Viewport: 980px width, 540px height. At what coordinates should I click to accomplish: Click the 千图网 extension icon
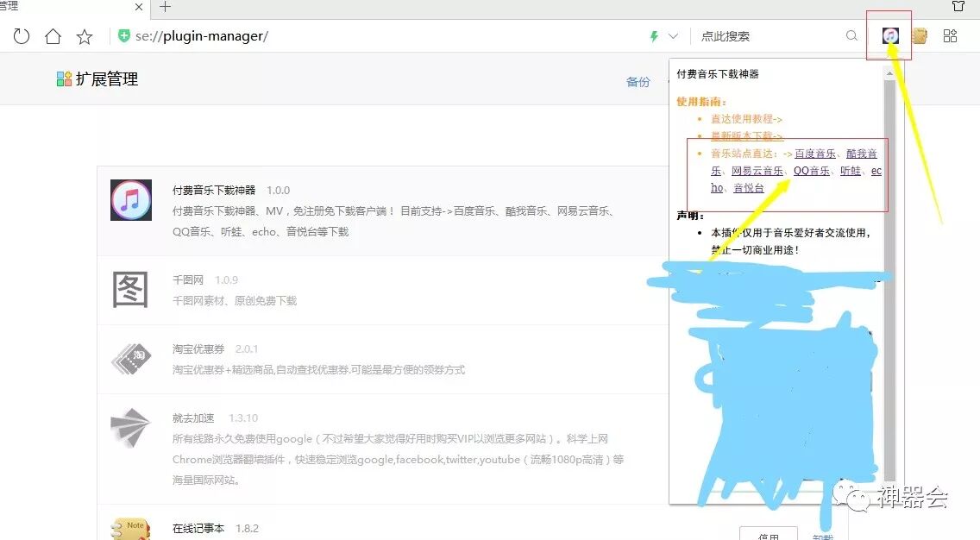tap(130, 289)
